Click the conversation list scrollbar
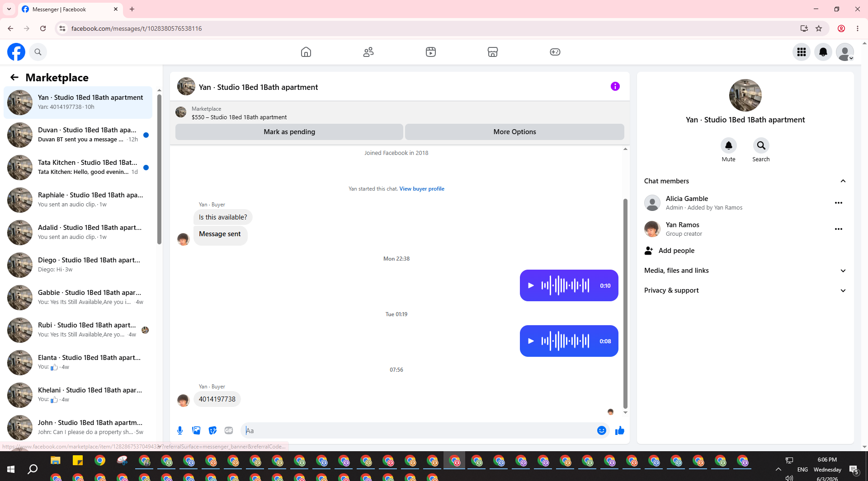The image size is (868, 481). [159, 169]
